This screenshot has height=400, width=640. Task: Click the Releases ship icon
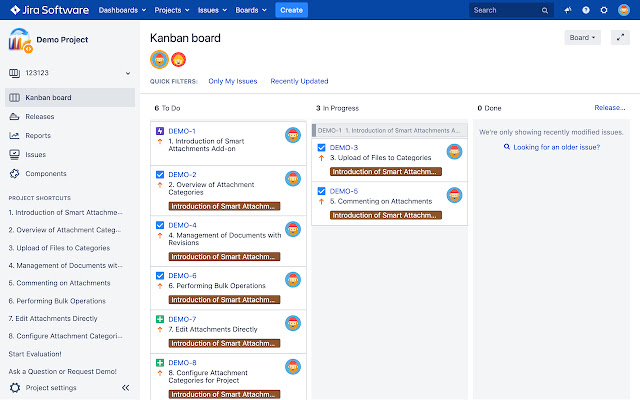[14, 117]
